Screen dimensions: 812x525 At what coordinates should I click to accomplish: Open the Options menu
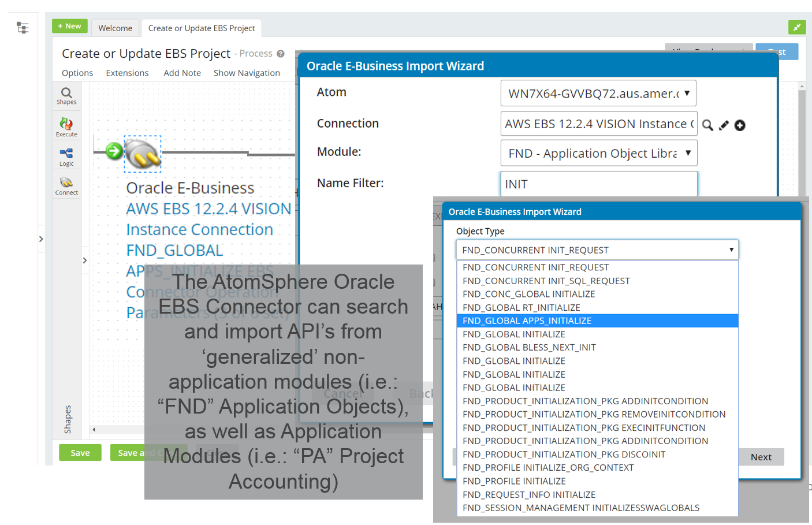(77, 73)
